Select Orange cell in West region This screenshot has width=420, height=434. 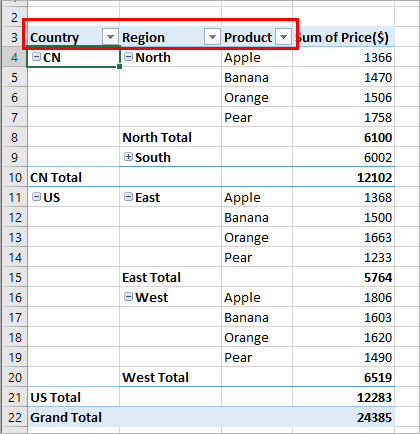point(257,337)
